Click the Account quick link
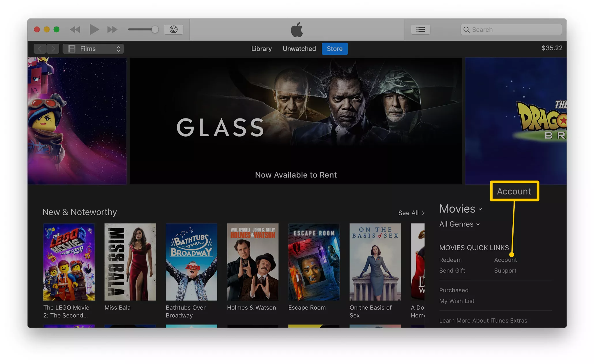 505,260
